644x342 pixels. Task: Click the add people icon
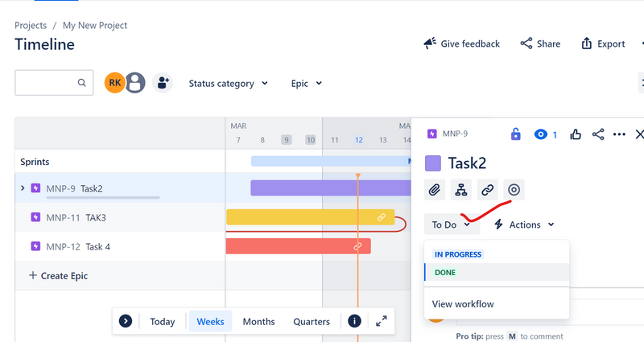tap(163, 83)
